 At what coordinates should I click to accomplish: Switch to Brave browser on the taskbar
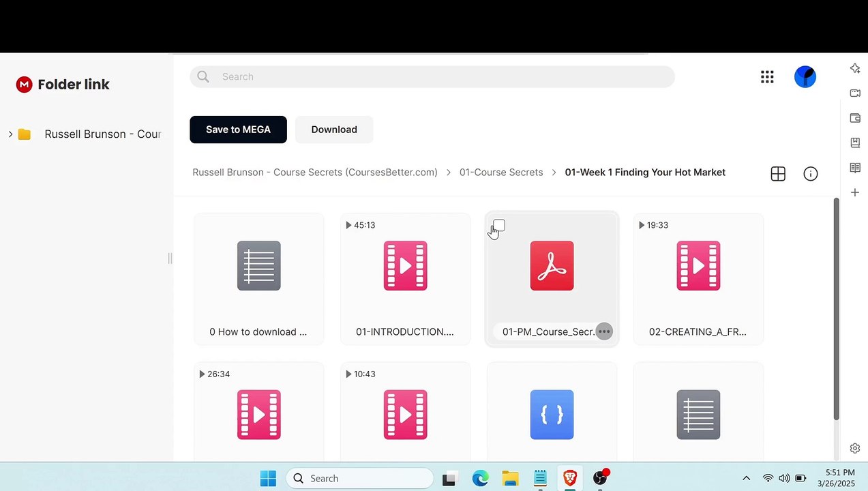[x=569, y=479]
